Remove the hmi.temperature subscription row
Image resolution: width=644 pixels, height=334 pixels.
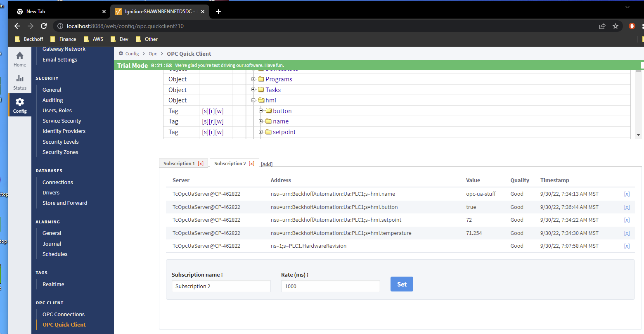tap(627, 233)
